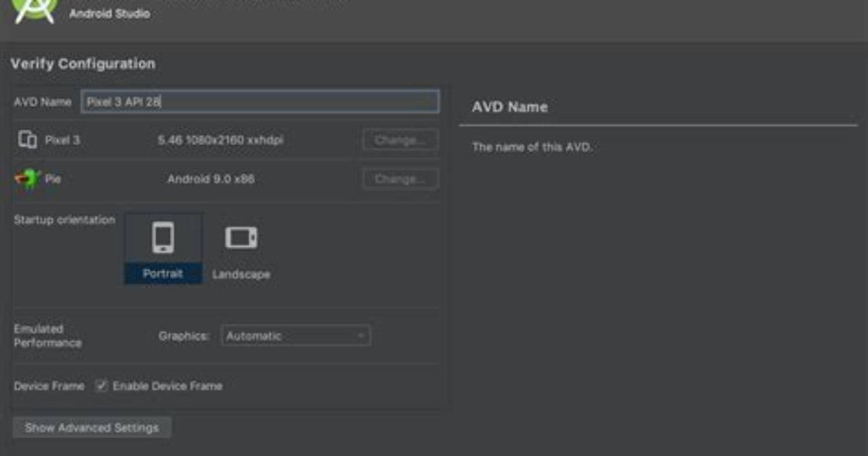Select the Portrait orientation icon
The width and height of the screenshot is (868, 456).
(x=163, y=238)
